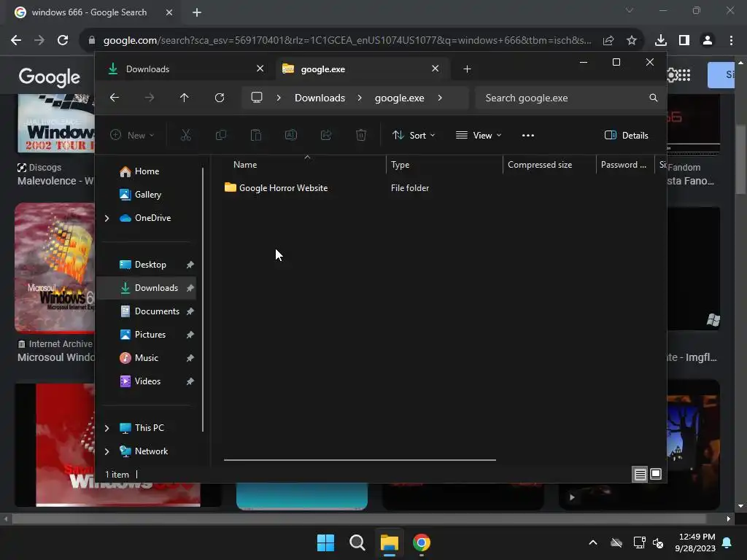The height and width of the screenshot is (560, 747).
Task: Go back in File Explorer
Action: [115, 98]
